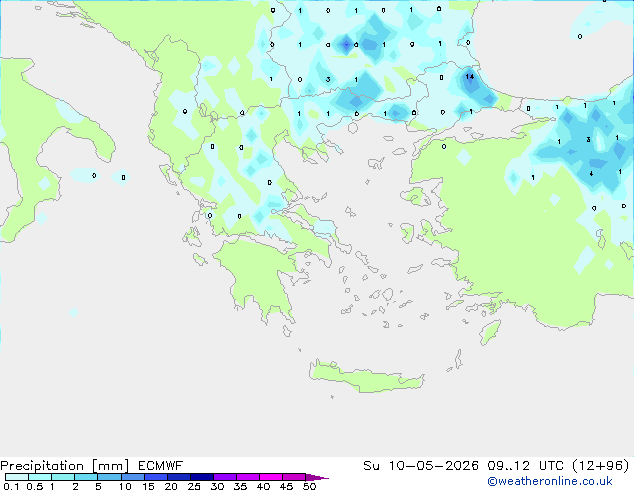Viewport: 634px width, 490px height.
Task: Click the '25' legend scale label
Action: (x=194, y=486)
